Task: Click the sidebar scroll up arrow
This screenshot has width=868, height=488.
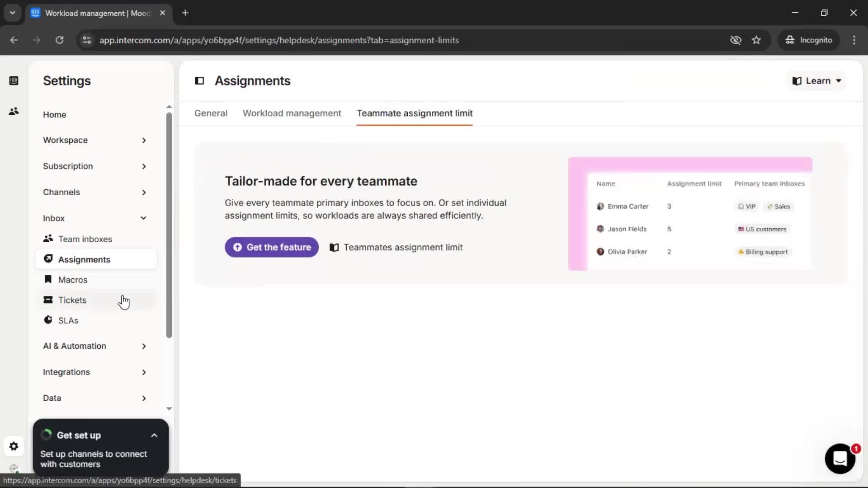Action: pyautogui.click(x=169, y=107)
